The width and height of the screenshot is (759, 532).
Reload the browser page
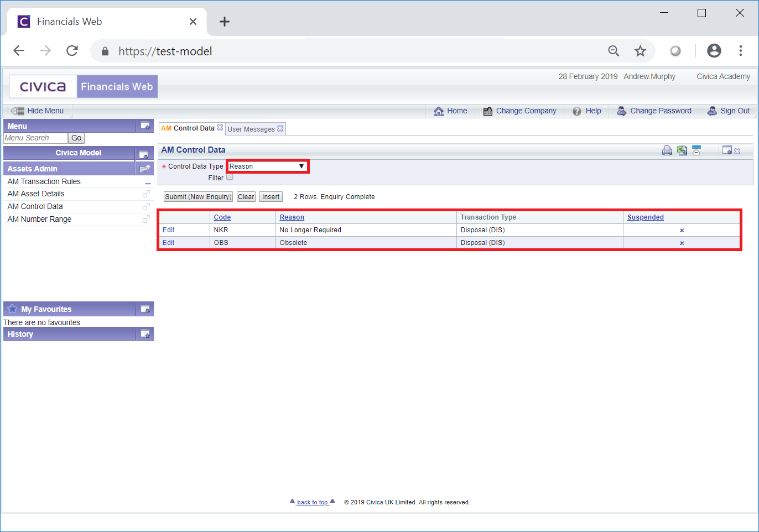(72, 51)
